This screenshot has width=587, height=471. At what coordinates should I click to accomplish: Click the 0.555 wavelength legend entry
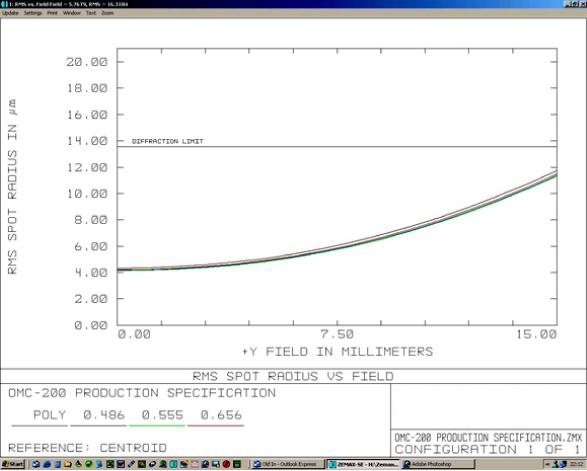point(162,415)
